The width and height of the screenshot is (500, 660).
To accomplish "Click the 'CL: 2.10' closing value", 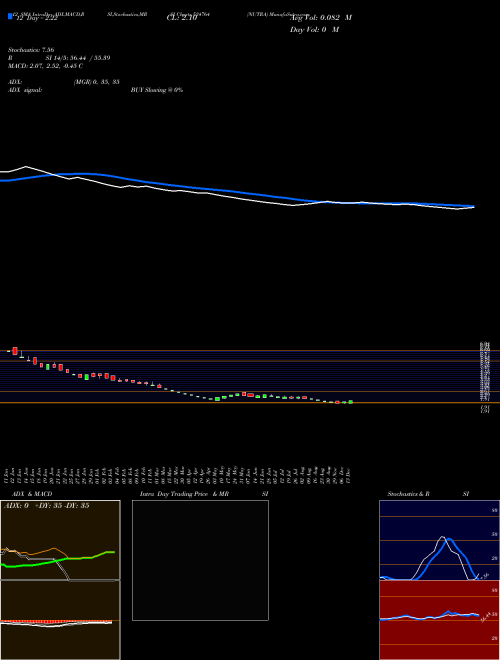I will click(182, 18).
